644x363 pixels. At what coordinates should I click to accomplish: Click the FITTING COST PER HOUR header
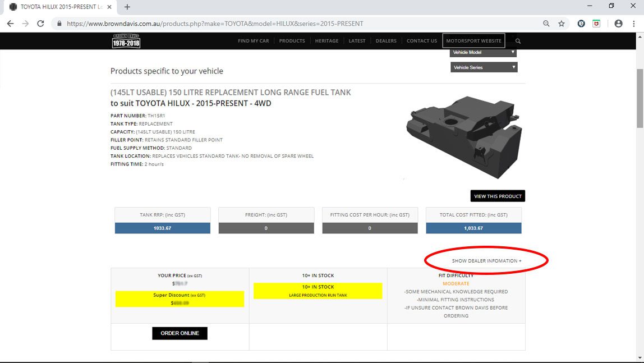tap(370, 215)
